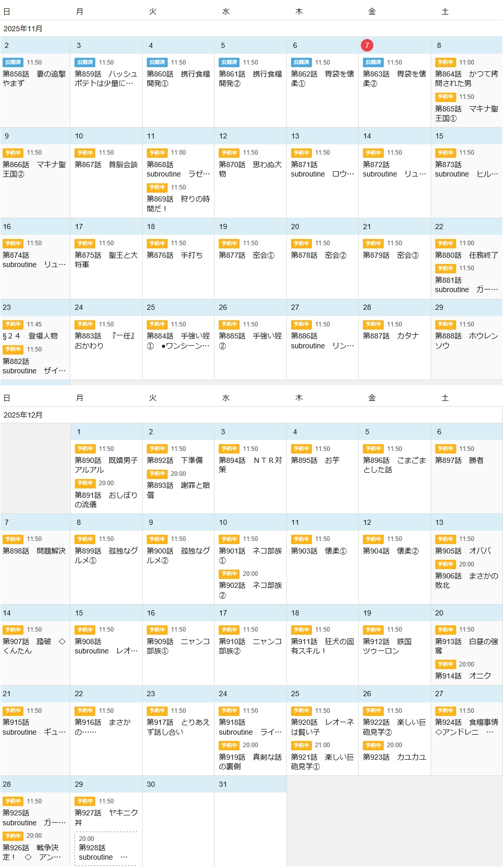The image size is (503, 868).
Task: Click the 予約中 badge for 第897話 勝者
Action: (x=445, y=449)
